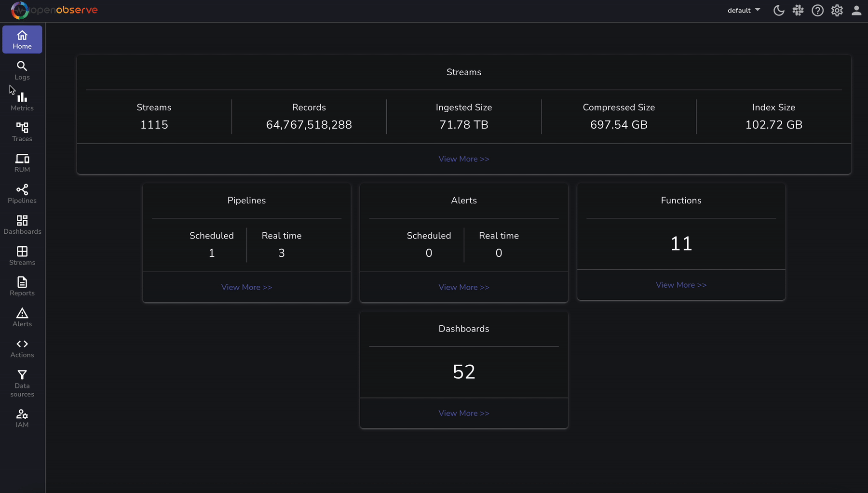Open the Reports page

[x=22, y=286]
